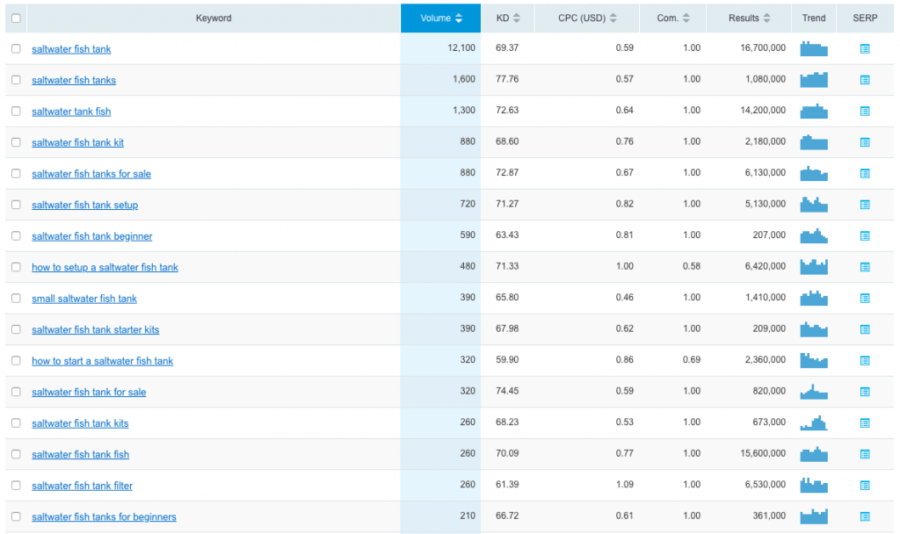Open keyword link saltwater fish tank kit

tap(77, 142)
